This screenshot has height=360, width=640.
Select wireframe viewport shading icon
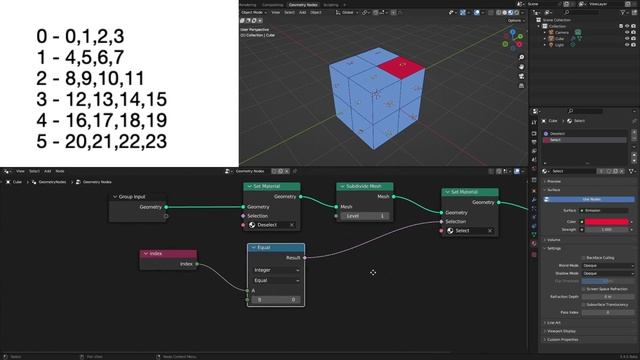tap(499, 13)
